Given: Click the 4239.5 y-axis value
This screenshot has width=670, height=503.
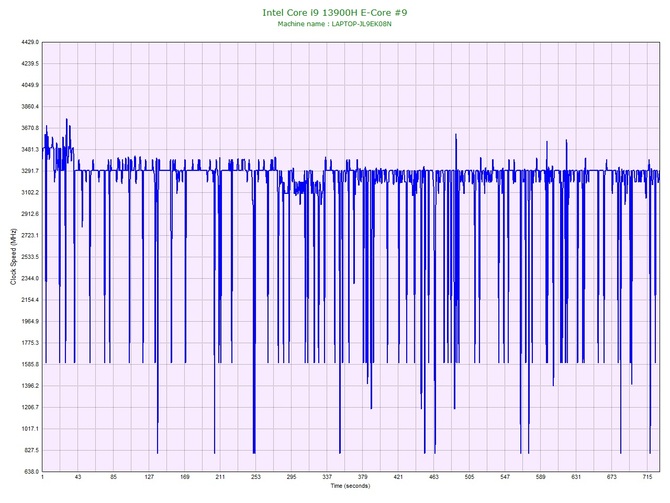Looking at the screenshot, I should [30, 64].
